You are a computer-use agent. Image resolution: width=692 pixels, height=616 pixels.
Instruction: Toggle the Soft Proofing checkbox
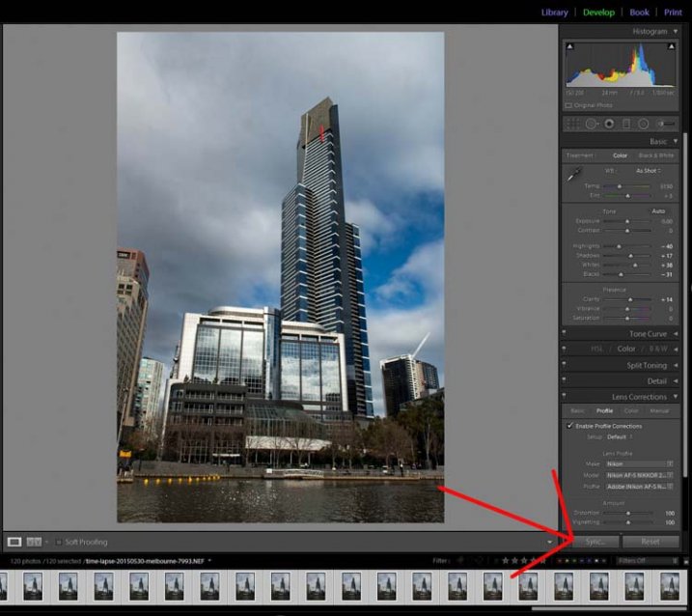(x=58, y=542)
